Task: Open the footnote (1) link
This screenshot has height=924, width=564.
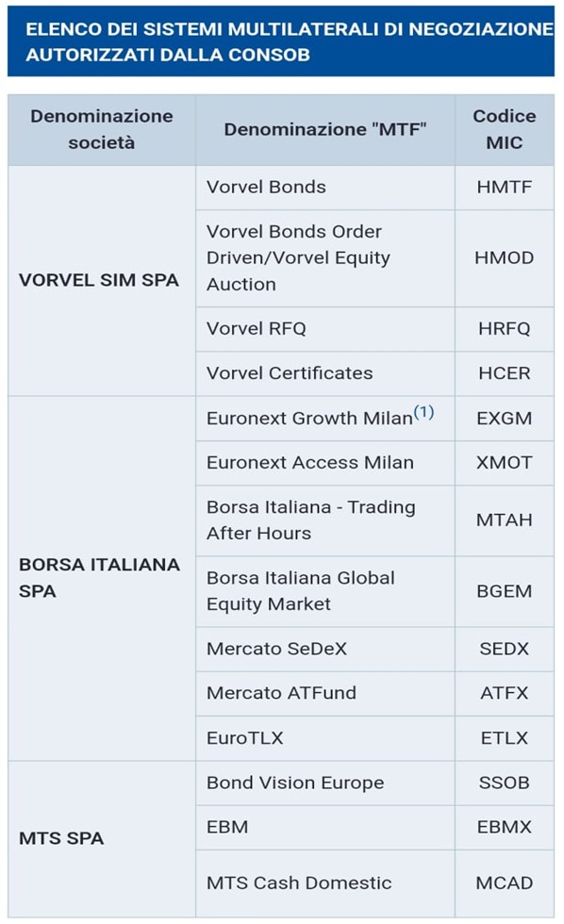Action: 423,411
